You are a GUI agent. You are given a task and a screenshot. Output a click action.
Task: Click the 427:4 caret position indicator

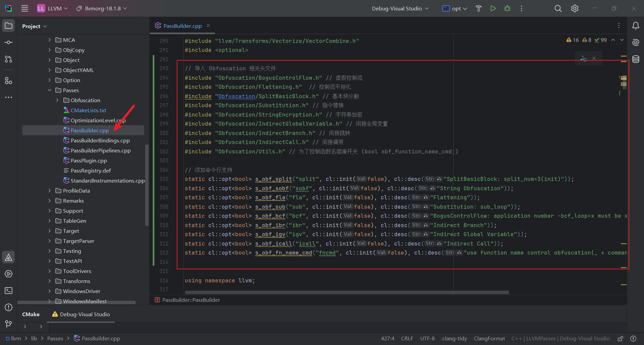coord(387,338)
